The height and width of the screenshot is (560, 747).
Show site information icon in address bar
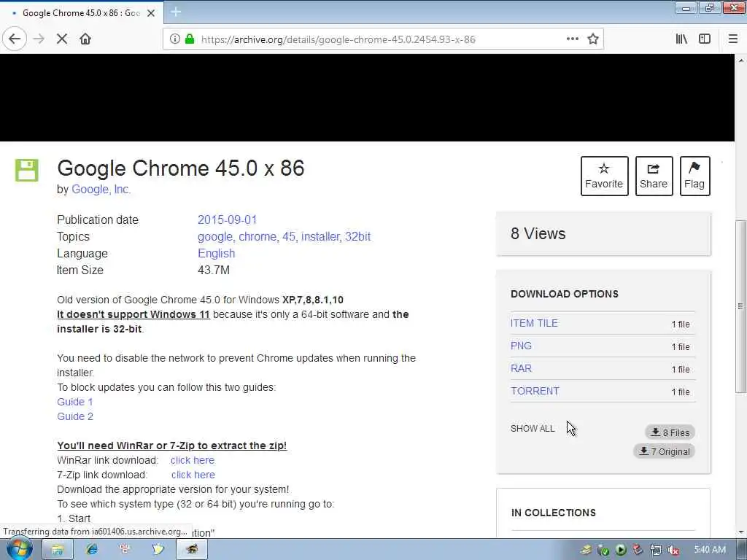175,39
